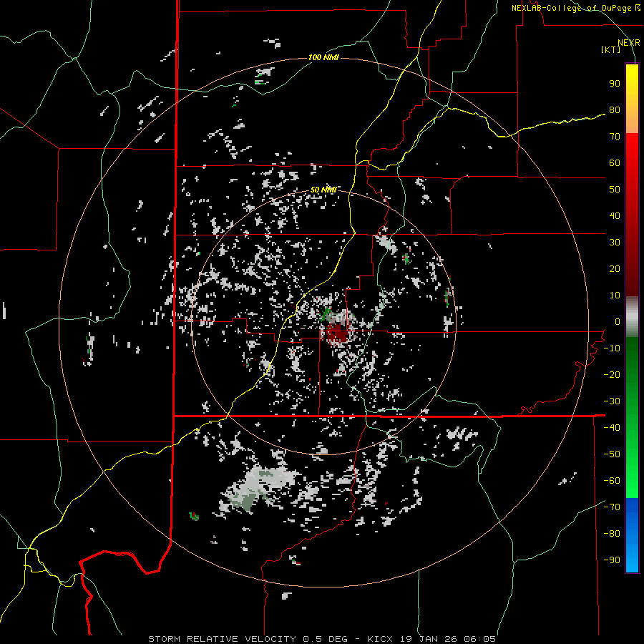644x644 pixels.
Task: Select the "KICX" station identifier
Action: (x=380, y=639)
